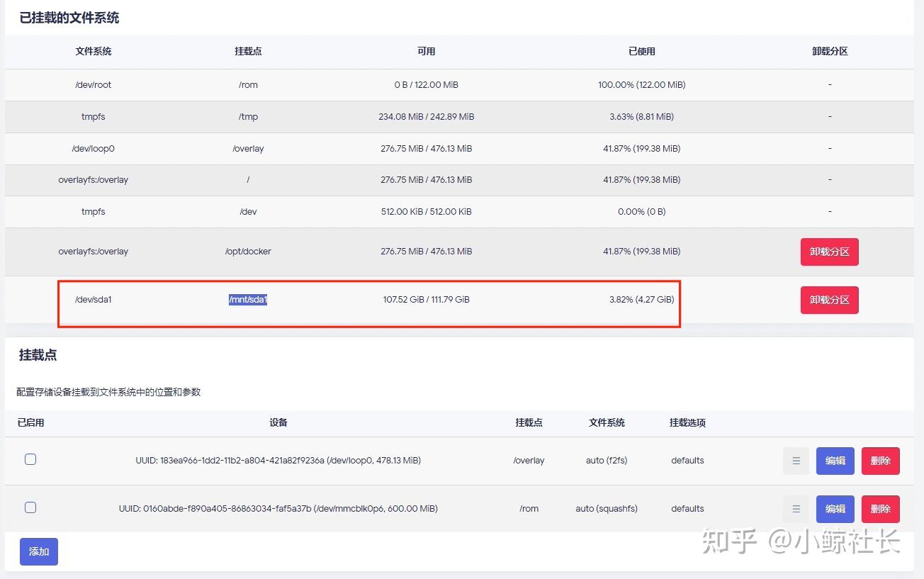Screen dimensions: 924x579
Task: Delete the /overlay mount entry
Action: pyautogui.click(x=880, y=460)
